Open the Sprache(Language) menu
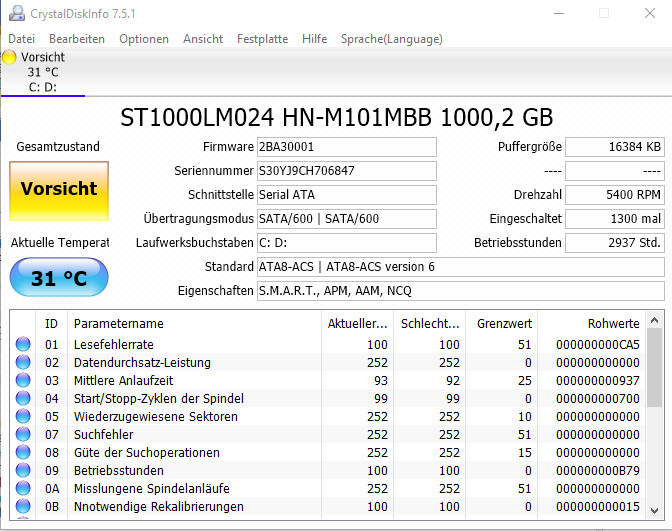Image resolution: width=672 pixels, height=531 pixels. (x=392, y=39)
